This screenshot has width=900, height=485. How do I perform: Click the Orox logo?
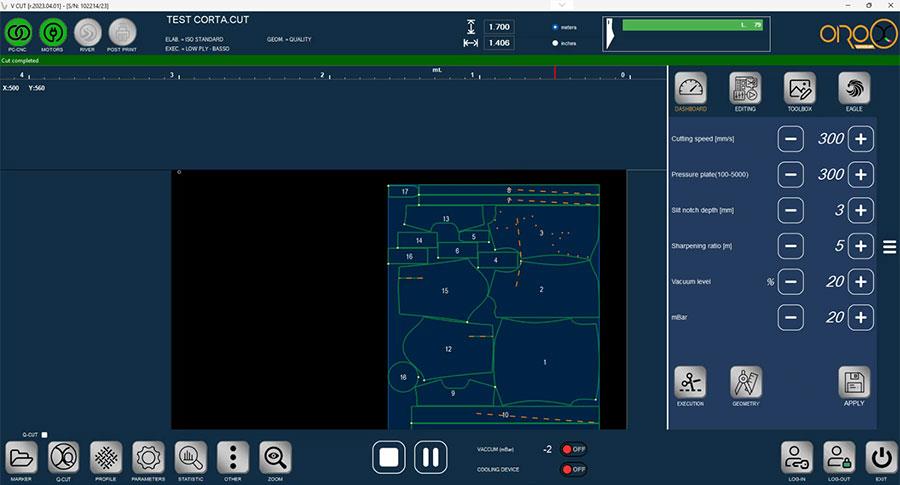[x=858, y=34]
